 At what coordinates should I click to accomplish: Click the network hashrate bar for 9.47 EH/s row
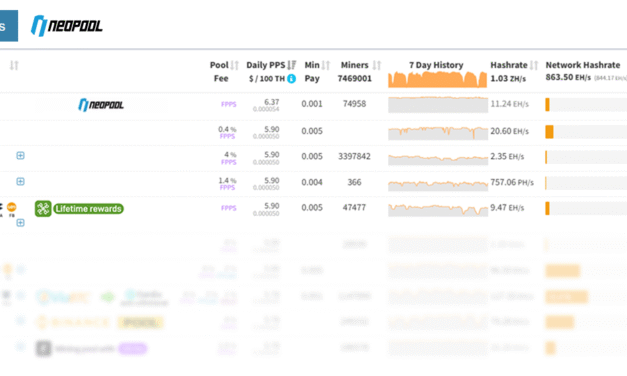[x=586, y=208]
